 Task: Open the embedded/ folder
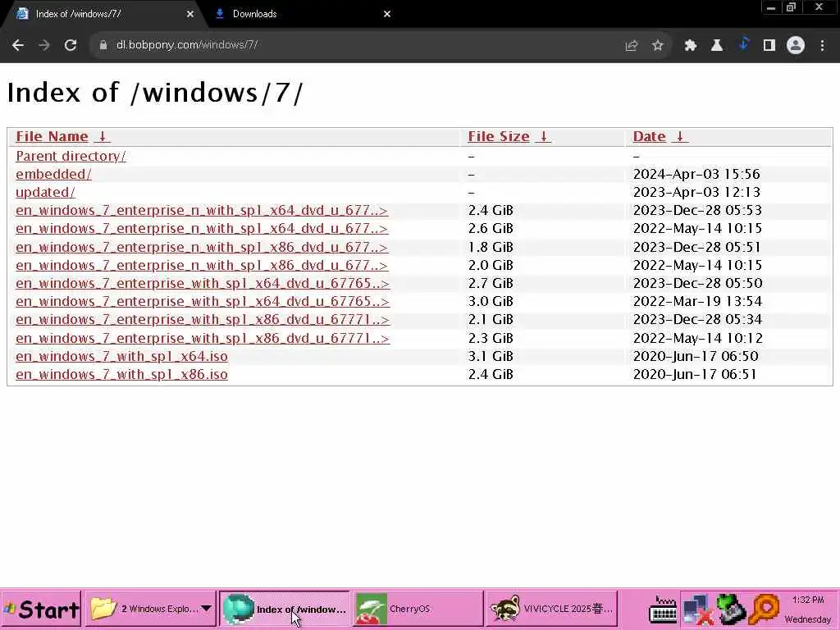(53, 174)
